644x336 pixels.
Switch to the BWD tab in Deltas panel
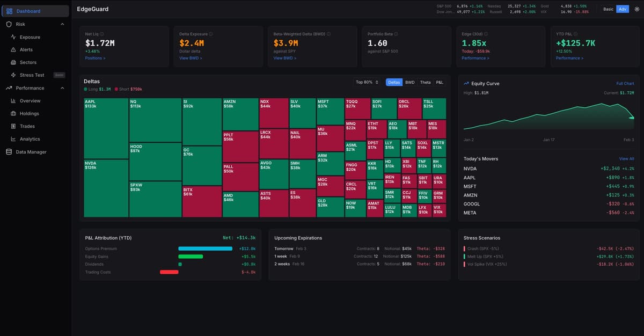(411, 82)
